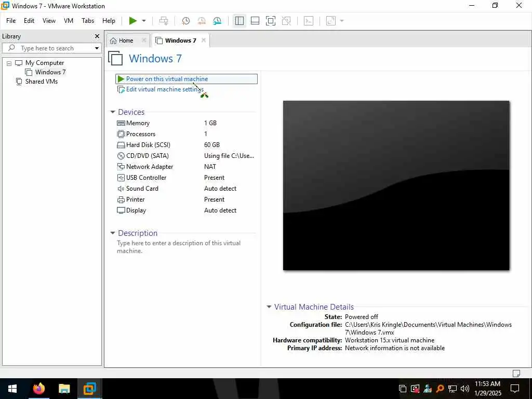The width and height of the screenshot is (532, 399).
Task: Click the Hard Disk value 60 GB
Action: pyautogui.click(x=212, y=145)
